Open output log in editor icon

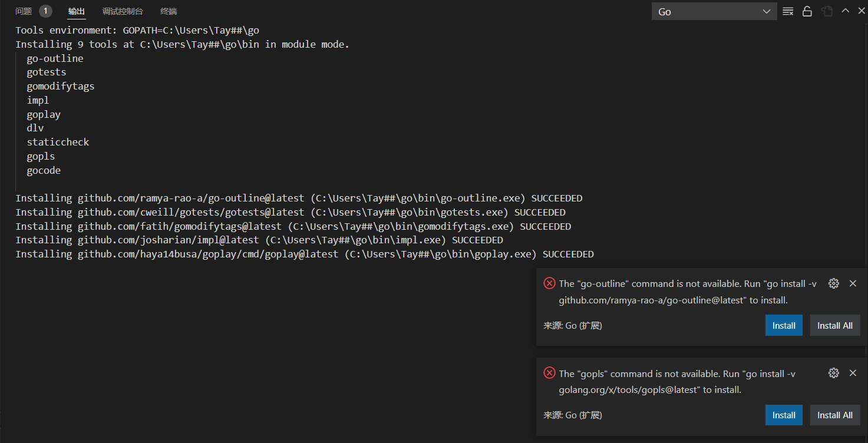point(827,11)
